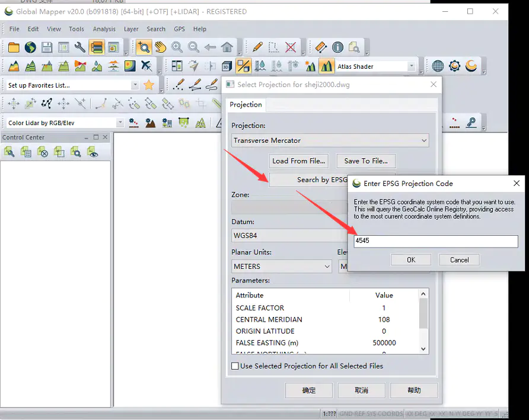Select the SCALE FACTOR parameter row
The height and width of the screenshot is (420, 529).
tap(326, 308)
